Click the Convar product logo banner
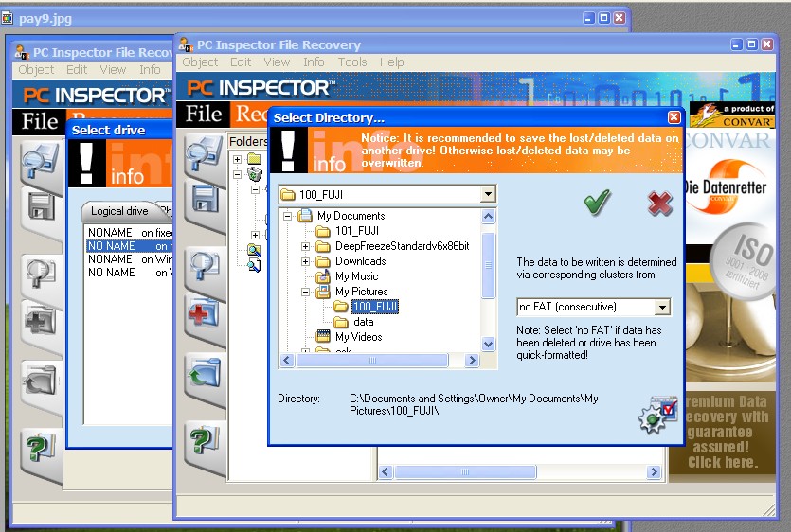 [x=731, y=116]
